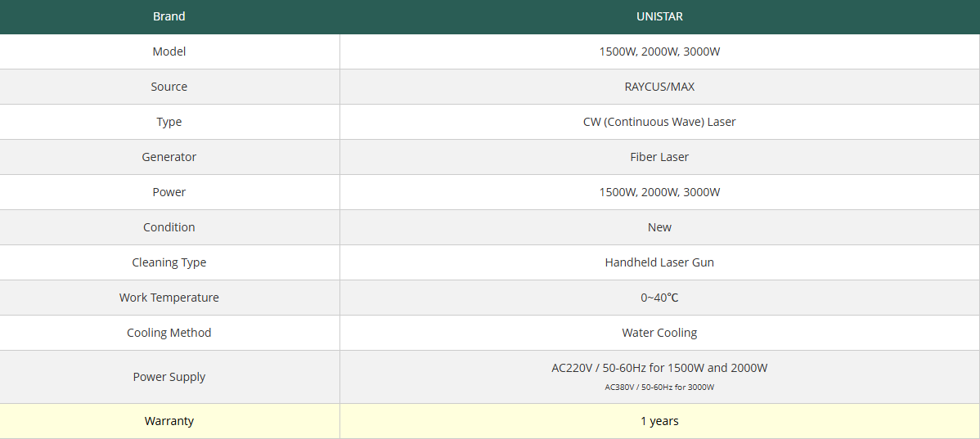Select the Condition row label

coord(169,227)
